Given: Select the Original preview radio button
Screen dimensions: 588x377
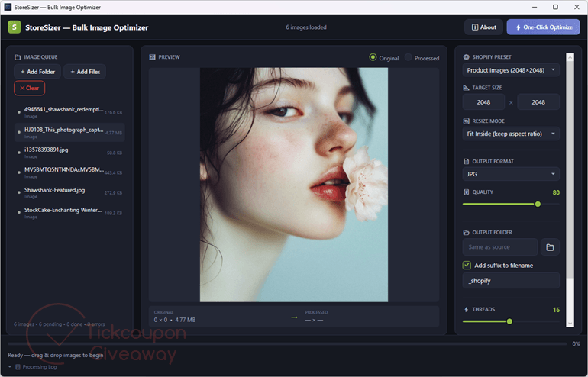Looking at the screenshot, I should (373, 57).
